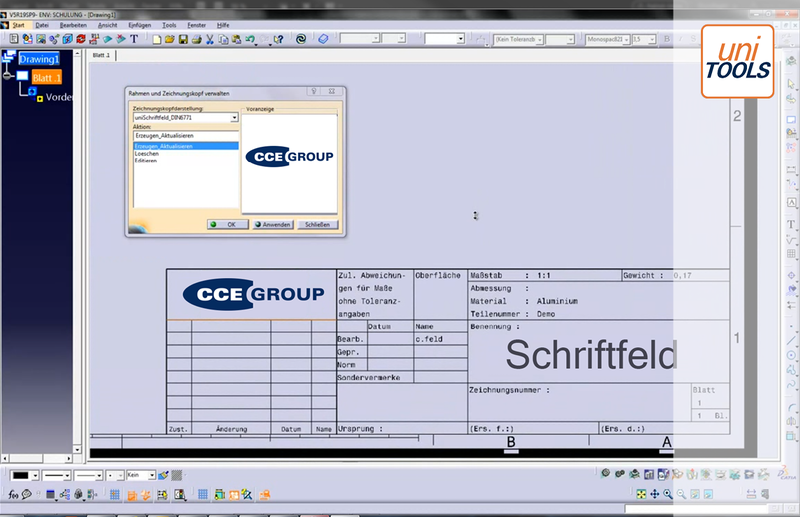Open the Bearbeiten menu

tap(73, 25)
